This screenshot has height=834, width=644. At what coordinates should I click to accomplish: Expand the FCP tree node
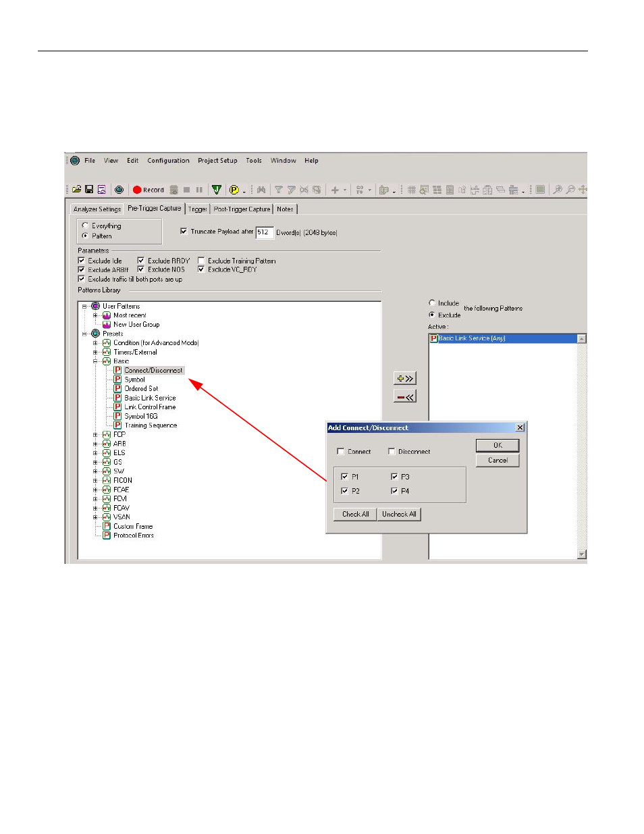95,434
